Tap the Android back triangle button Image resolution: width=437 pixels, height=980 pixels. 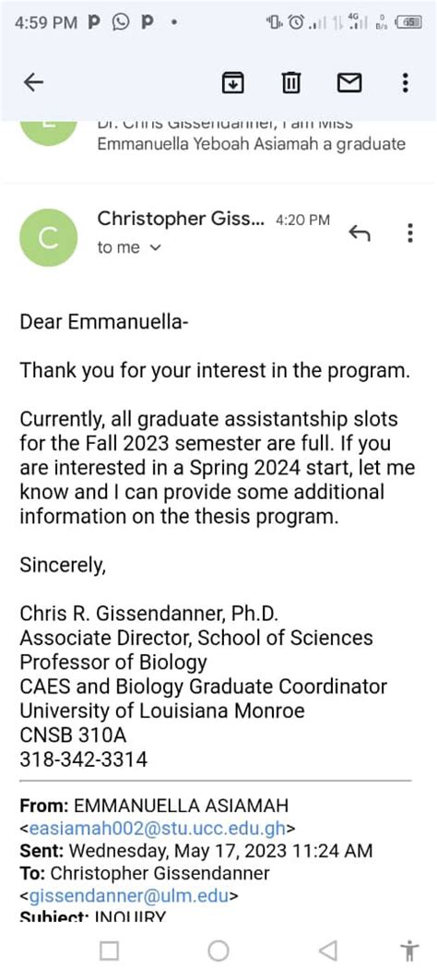click(x=328, y=950)
